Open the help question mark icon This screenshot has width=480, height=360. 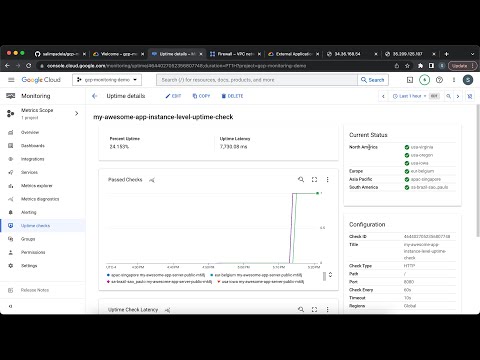[439, 80]
